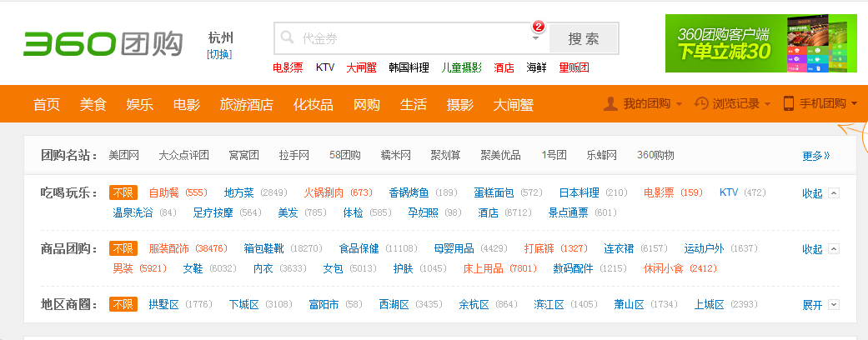Switch city via 切换 link
This screenshot has width=868, height=340.
coord(219,54)
